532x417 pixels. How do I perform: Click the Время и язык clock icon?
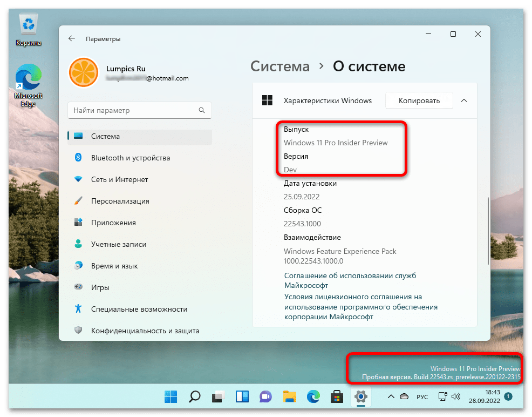(x=78, y=266)
